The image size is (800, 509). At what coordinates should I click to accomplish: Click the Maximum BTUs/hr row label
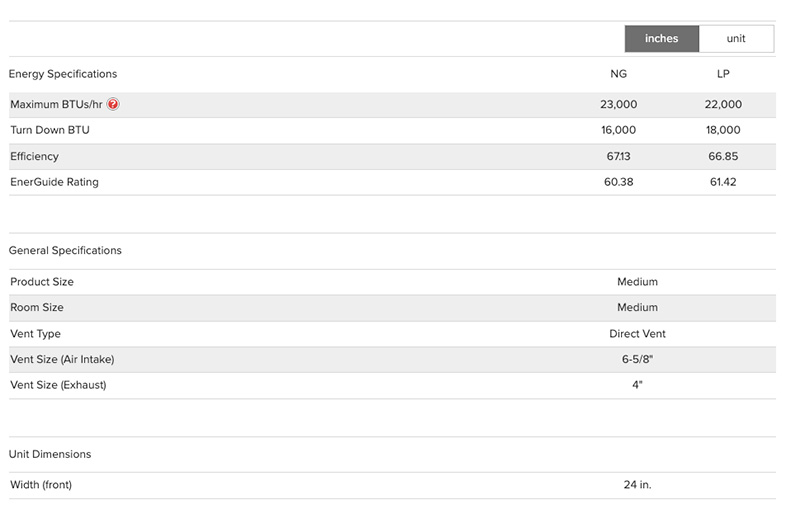56,104
